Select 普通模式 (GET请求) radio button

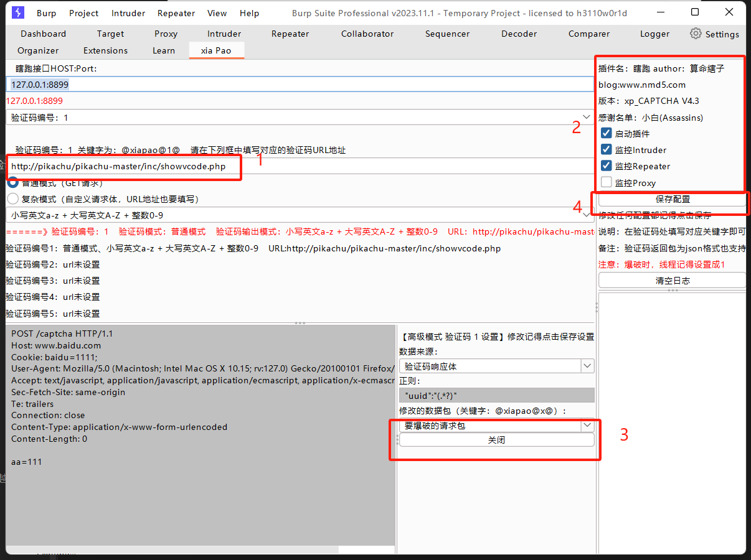click(x=12, y=183)
